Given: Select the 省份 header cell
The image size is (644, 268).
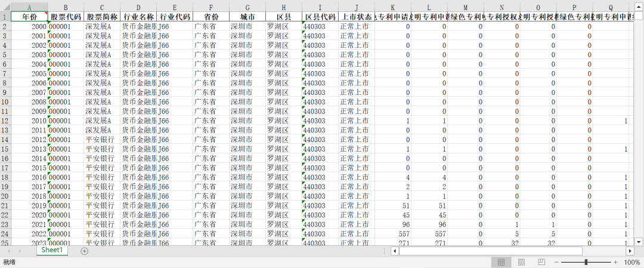Looking at the screenshot, I should pos(211,17).
